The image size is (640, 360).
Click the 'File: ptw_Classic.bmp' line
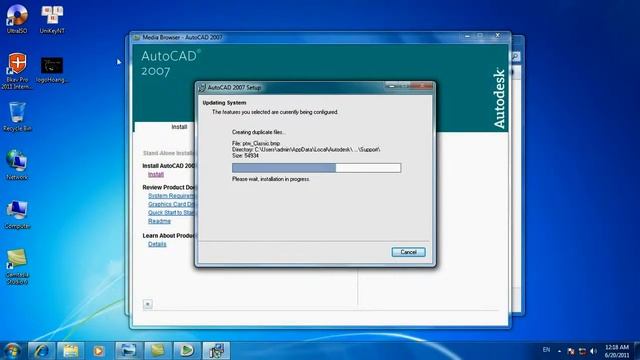tap(256, 144)
